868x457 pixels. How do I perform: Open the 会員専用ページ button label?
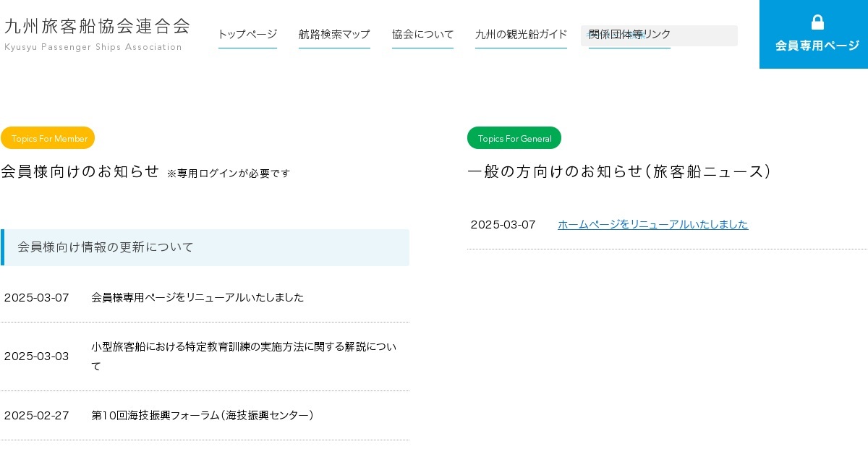point(817,46)
